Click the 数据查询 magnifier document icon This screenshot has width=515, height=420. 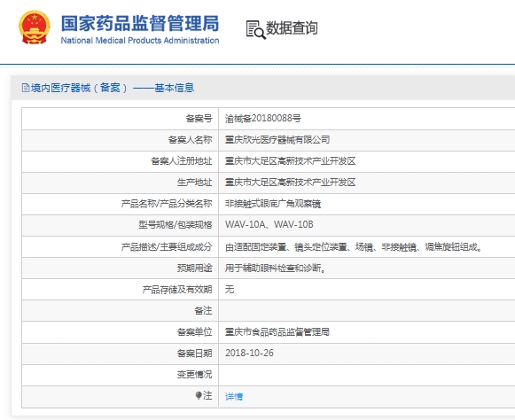click(255, 30)
